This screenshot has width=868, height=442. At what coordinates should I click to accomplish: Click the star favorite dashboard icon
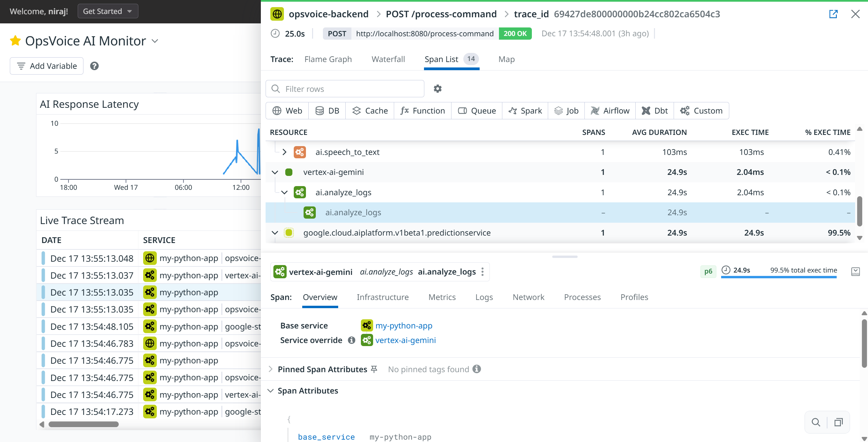(15, 41)
